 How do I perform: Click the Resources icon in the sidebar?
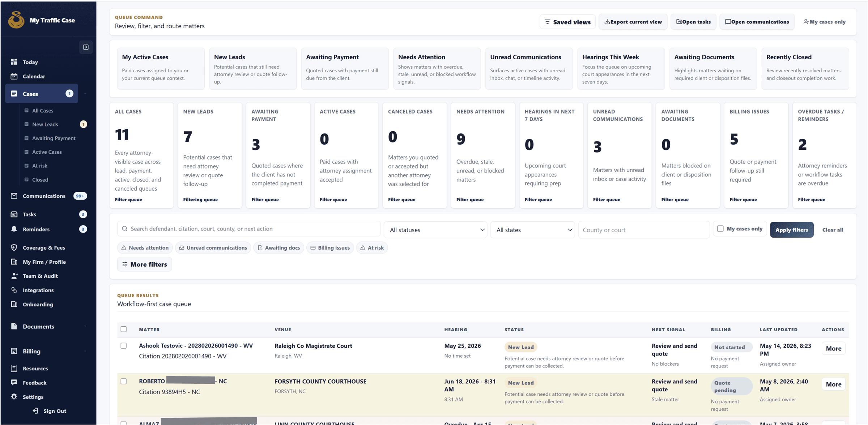pyautogui.click(x=14, y=369)
